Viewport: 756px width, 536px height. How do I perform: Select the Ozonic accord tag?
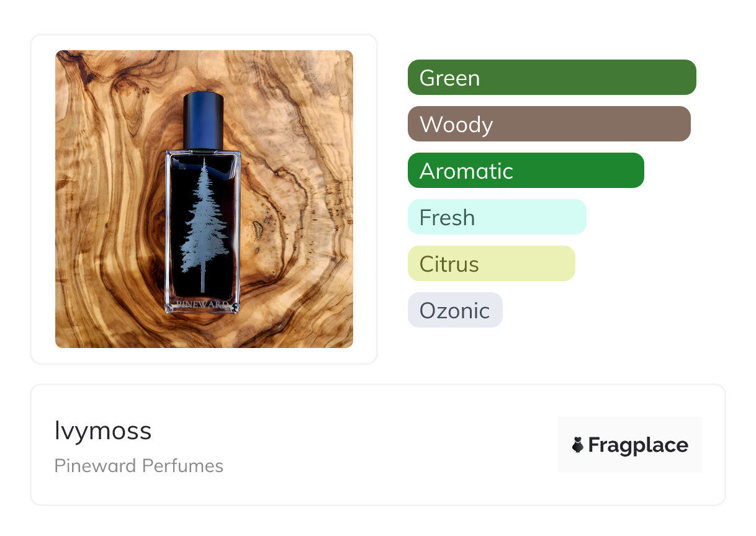pyautogui.click(x=454, y=310)
